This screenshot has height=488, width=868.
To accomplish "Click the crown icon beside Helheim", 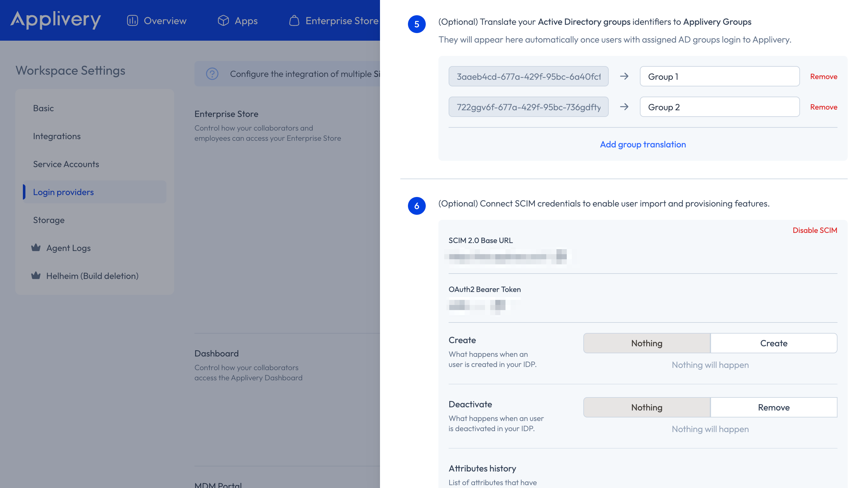I will pos(36,276).
